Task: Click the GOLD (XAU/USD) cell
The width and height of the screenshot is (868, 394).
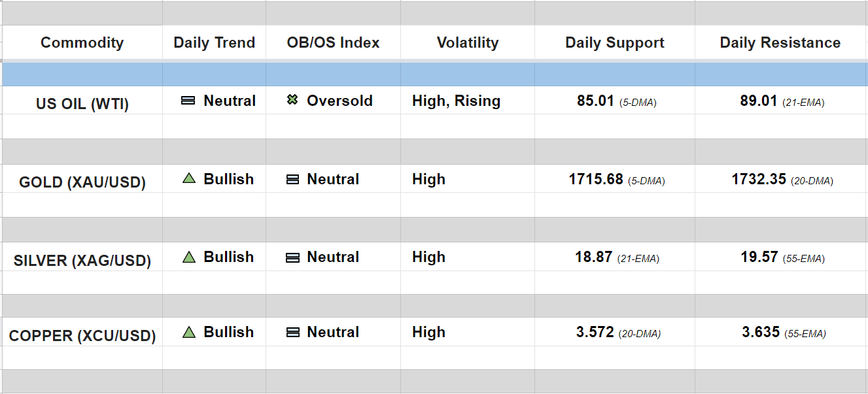Action: click(x=82, y=182)
